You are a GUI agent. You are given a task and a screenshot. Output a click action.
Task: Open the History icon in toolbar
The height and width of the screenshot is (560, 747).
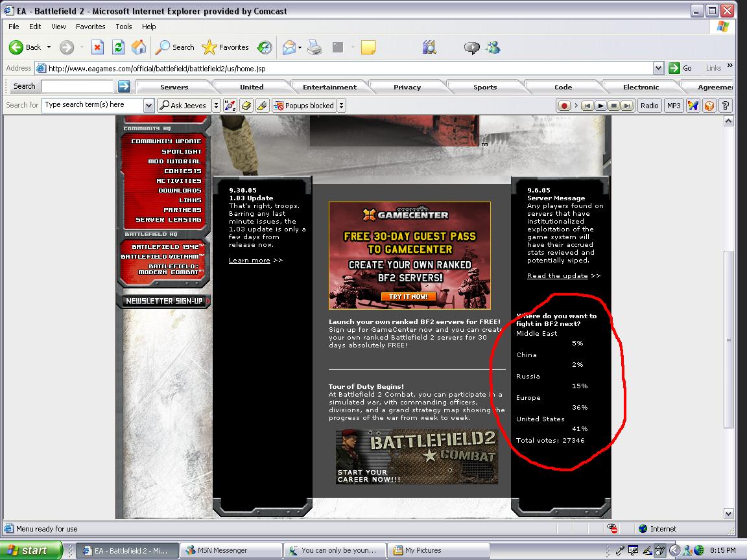point(265,47)
